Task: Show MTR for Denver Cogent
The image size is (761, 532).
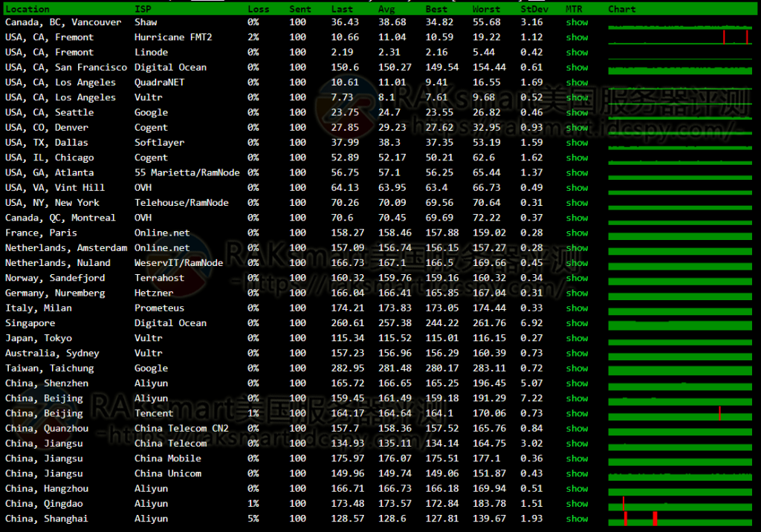Action: click(577, 128)
